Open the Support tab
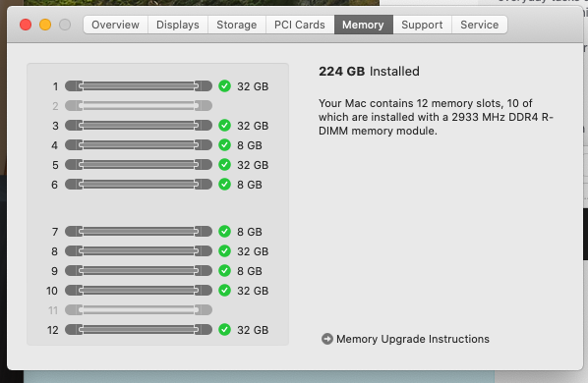This screenshot has height=383, width=588. coord(422,25)
